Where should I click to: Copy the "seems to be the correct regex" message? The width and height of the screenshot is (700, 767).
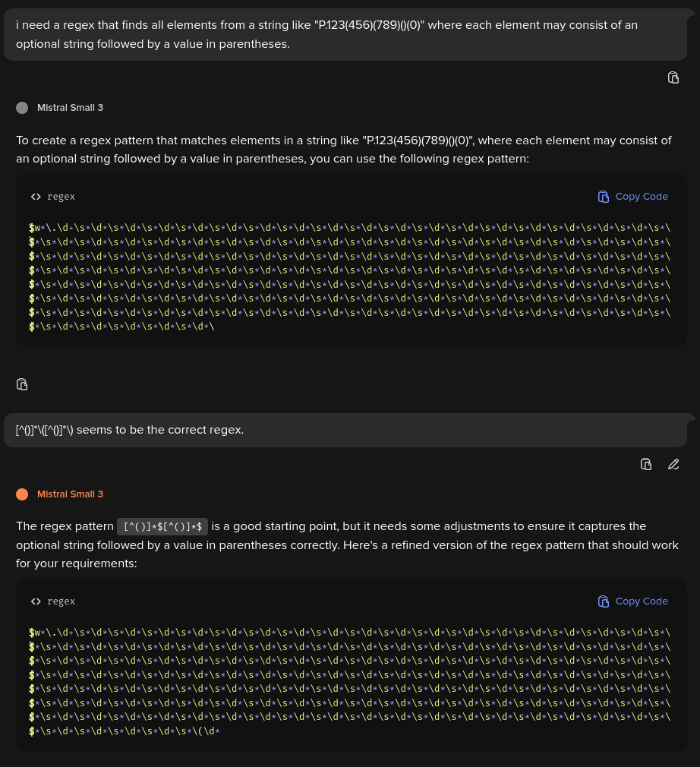coord(645,464)
